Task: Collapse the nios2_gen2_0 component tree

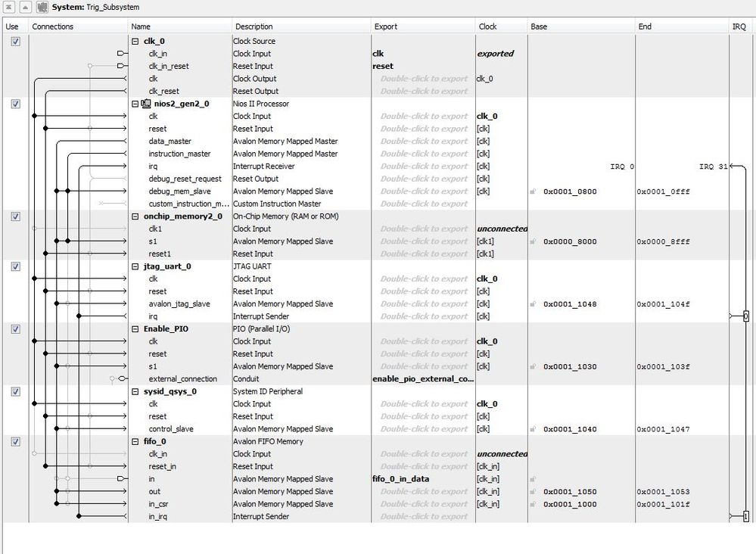Action: (135, 104)
